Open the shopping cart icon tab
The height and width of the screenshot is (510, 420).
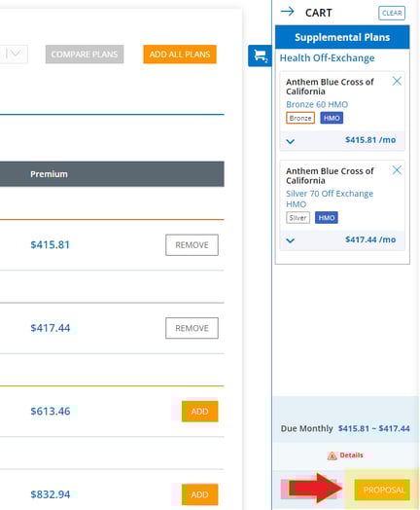(x=260, y=55)
